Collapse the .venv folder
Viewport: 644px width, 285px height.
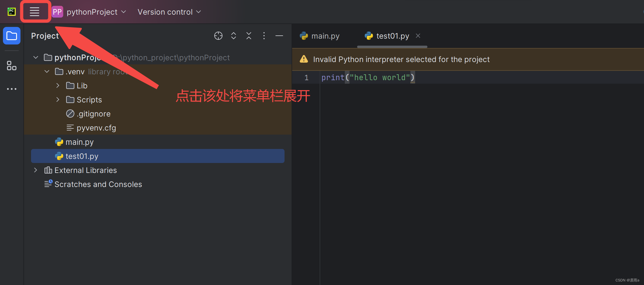click(47, 71)
